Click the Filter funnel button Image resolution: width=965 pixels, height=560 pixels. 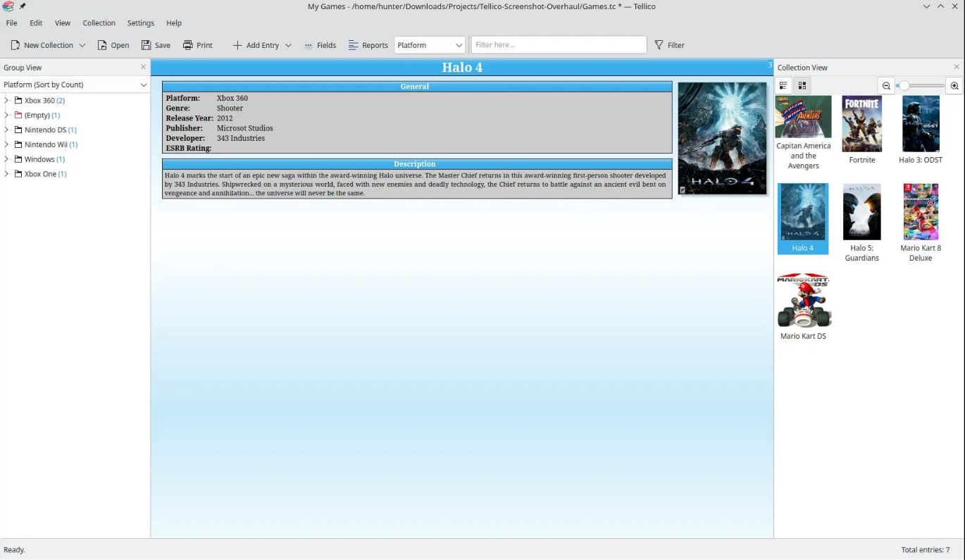669,45
